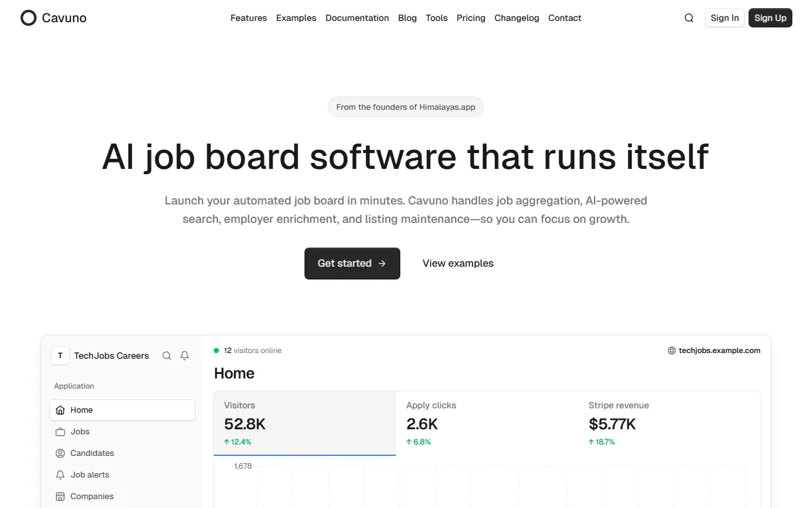Click the Jobs briefcase icon in sidebar
812x508 pixels.
(60, 432)
